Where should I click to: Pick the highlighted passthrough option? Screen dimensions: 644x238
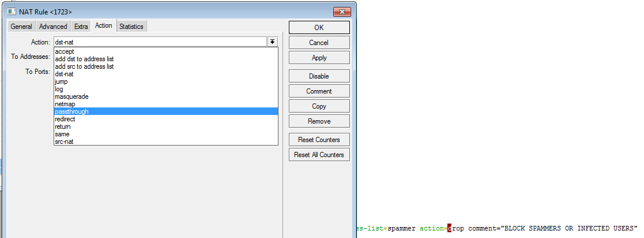tap(166, 111)
